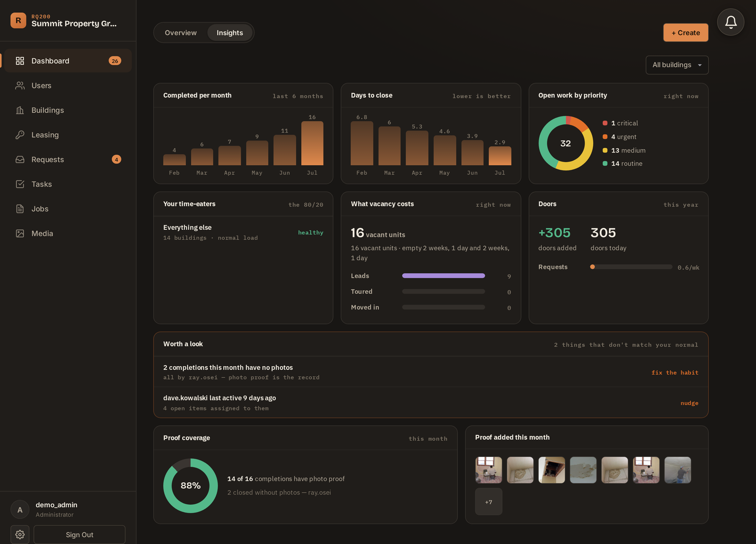This screenshot has height=544, width=756.
Task: Click the Jul bar in Completed per month
Action: pyautogui.click(x=312, y=143)
